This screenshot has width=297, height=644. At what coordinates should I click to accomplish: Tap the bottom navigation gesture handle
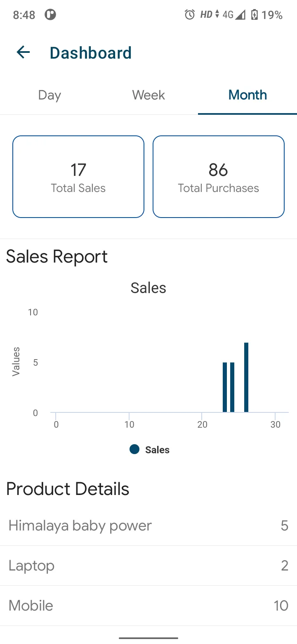click(148, 638)
